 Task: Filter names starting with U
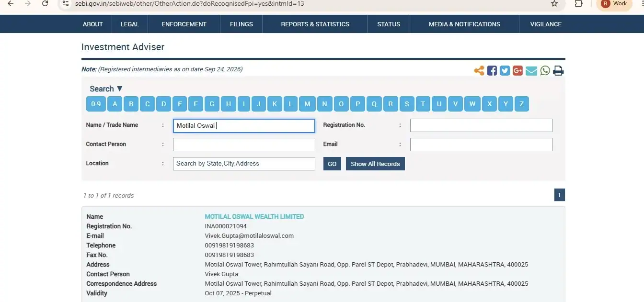click(439, 104)
